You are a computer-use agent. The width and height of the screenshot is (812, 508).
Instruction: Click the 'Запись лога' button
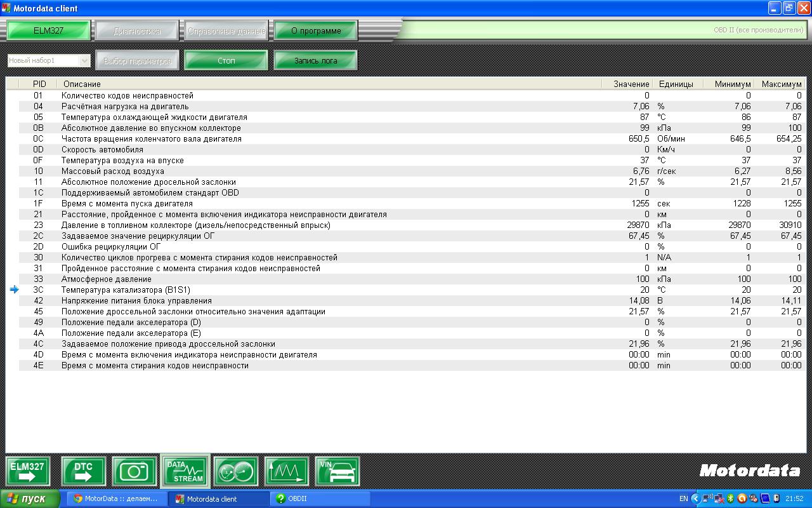(315, 60)
